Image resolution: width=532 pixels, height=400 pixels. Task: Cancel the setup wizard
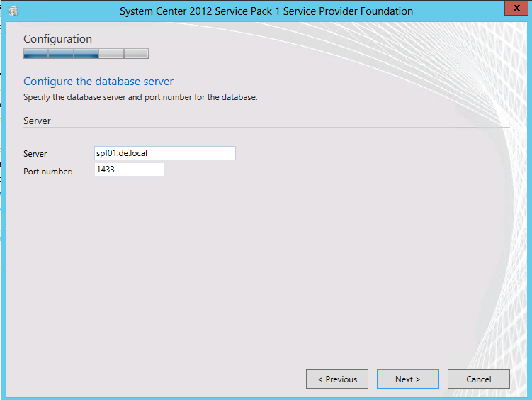pos(478,379)
